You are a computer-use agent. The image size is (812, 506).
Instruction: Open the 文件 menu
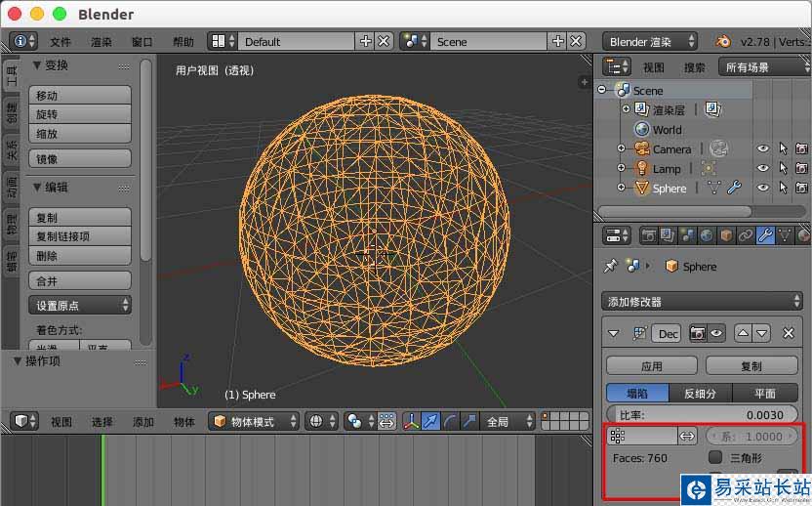click(x=61, y=42)
